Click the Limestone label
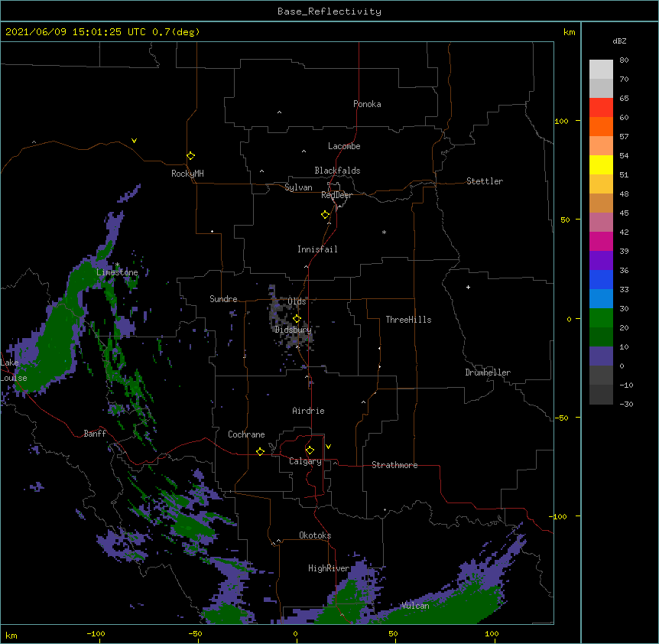 [117, 272]
